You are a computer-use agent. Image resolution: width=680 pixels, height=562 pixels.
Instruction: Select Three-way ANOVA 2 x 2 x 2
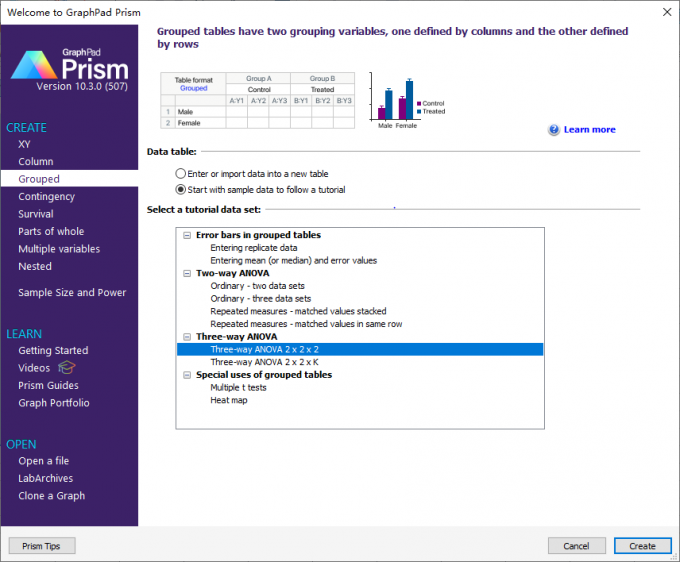(x=360, y=350)
